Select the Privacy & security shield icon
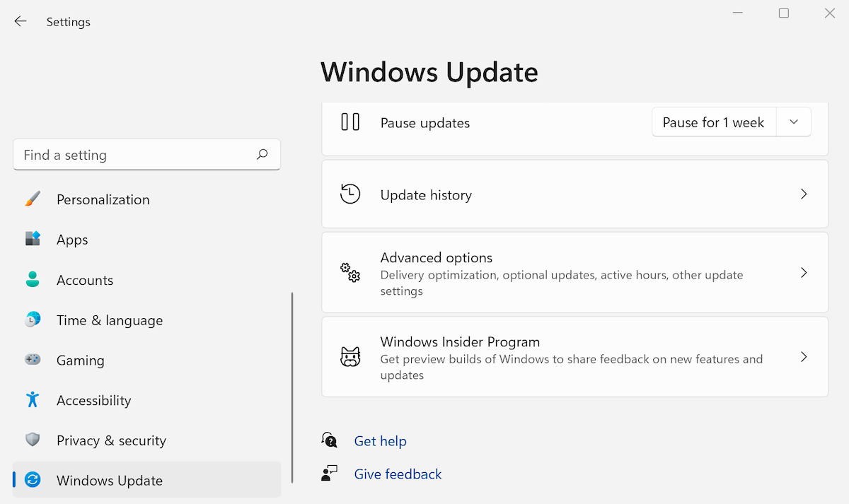Viewport: 849px width, 504px height. click(33, 440)
